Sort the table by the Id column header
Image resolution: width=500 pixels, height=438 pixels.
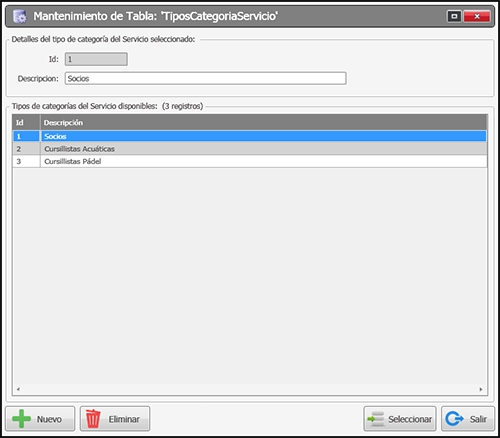click(x=26, y=122)
